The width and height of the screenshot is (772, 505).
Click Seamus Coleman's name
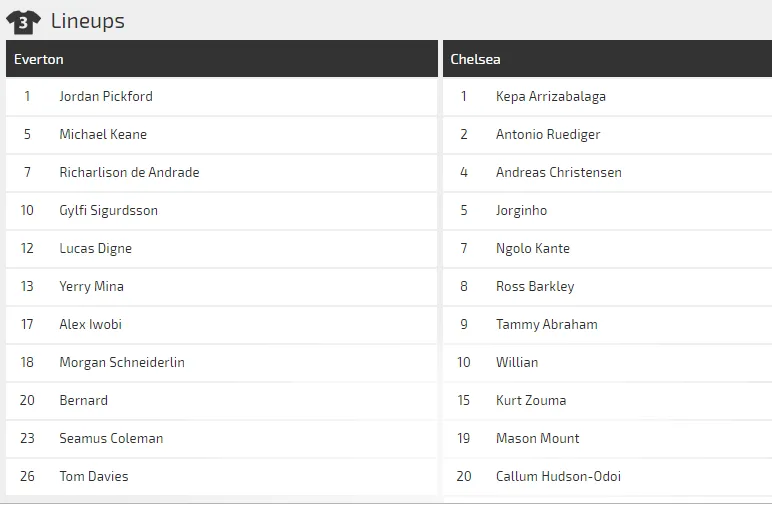[111, 439]
